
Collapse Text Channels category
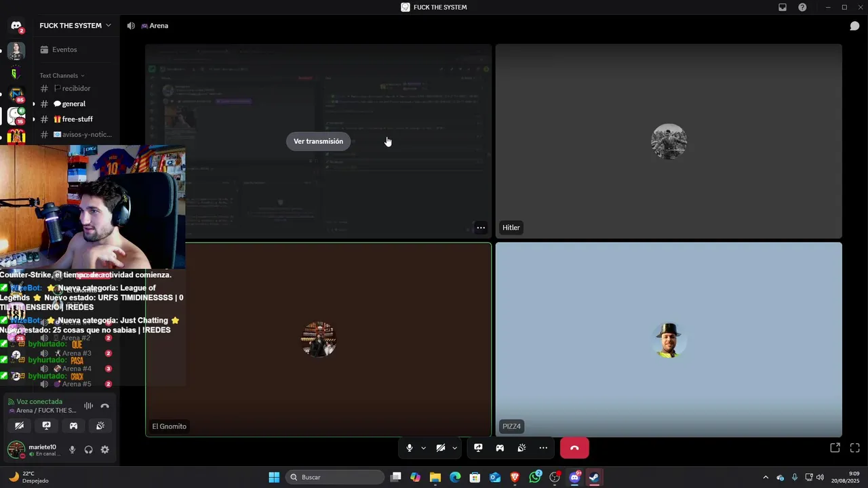coord(62,75)
